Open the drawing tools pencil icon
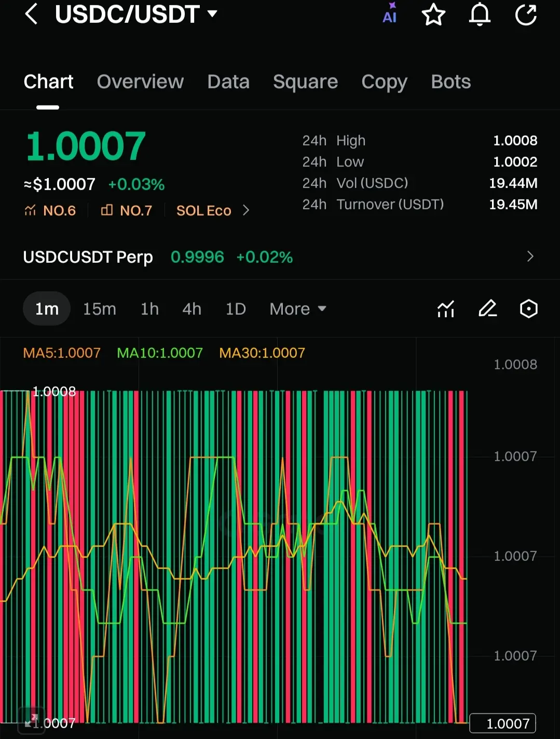 click(487, 308)
